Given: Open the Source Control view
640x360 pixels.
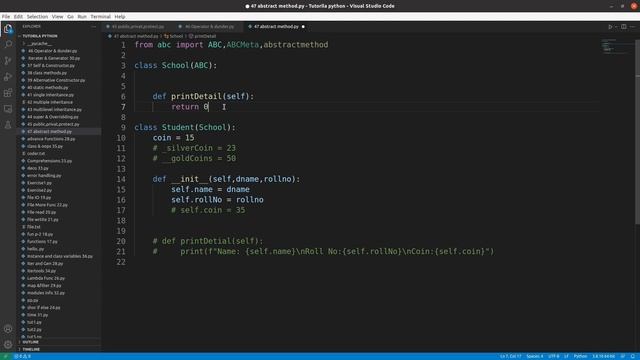Looking at the screenshot, I should tap(8, 61).
